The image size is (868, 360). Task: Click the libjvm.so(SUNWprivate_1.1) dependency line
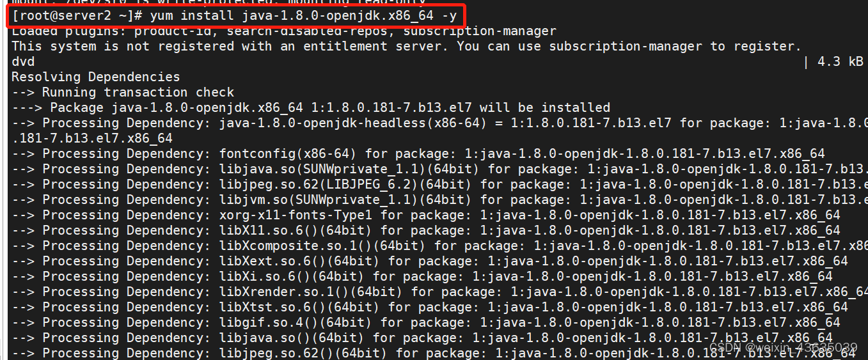coord(439,200)
